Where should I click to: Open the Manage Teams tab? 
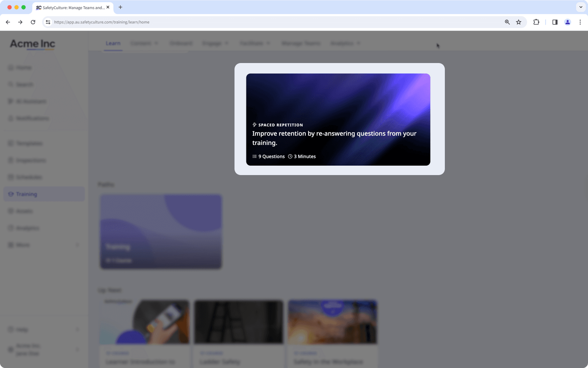(x=301, y=43)
